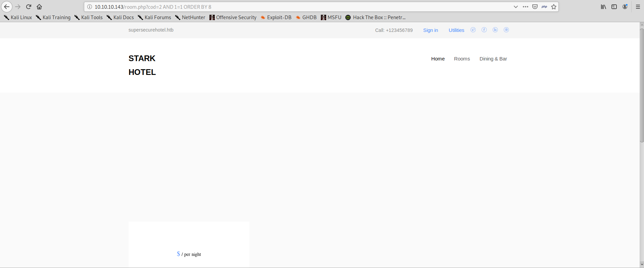The width and height of the screenshot is (644, 268).
Task: Expand the address bar history dropdown
Action: [x=516, y=7]
